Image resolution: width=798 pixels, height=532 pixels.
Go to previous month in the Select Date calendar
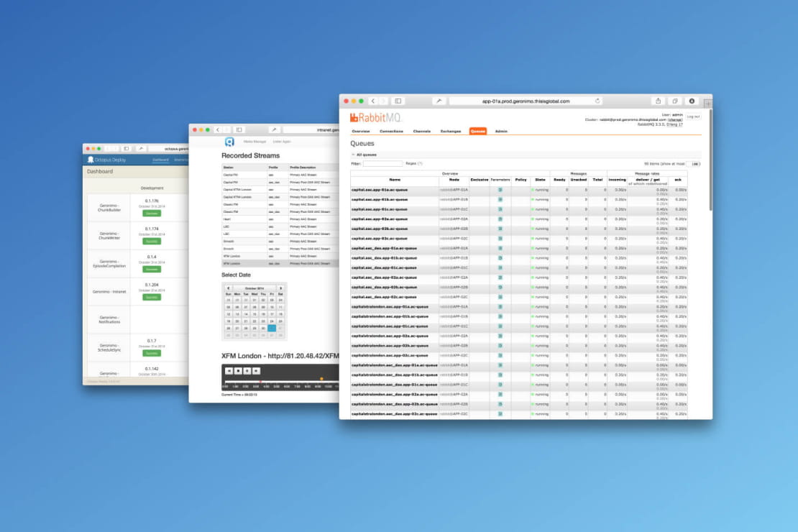pos(228,288)
